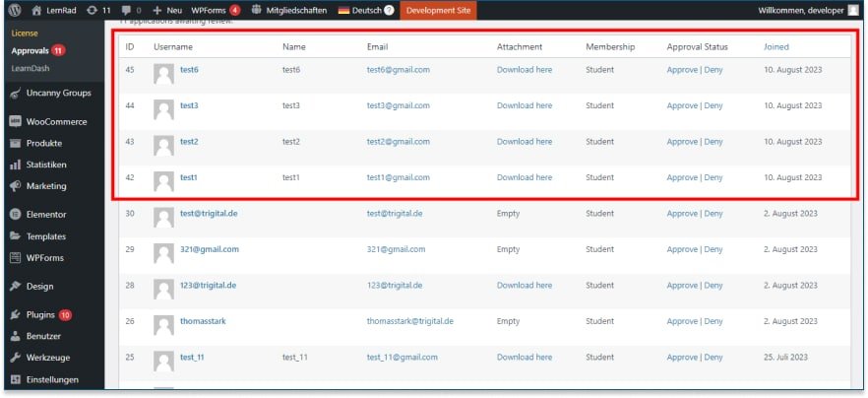The height and width of the screenshot is (398, 868).
Task: Open username link test_11
Action: pyautogui.click(x=192, y=358)
